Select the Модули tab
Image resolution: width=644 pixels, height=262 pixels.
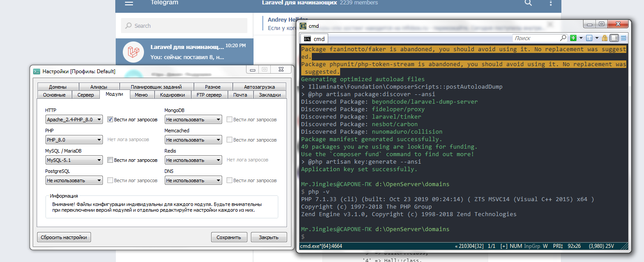coord(114,94)
